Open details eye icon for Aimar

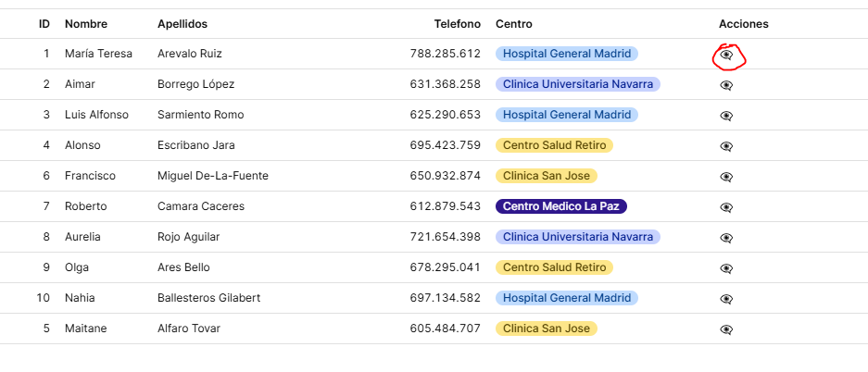coord(727,85)
